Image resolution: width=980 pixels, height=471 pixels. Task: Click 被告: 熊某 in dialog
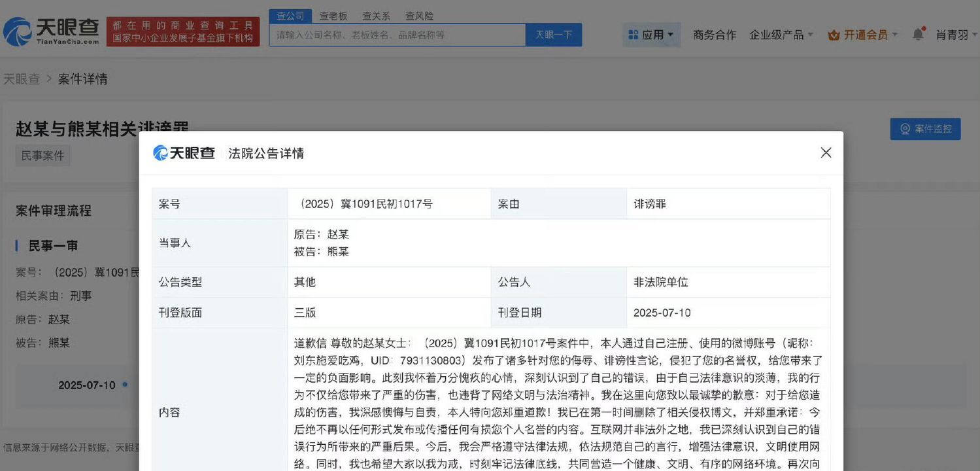pos(322,251)
